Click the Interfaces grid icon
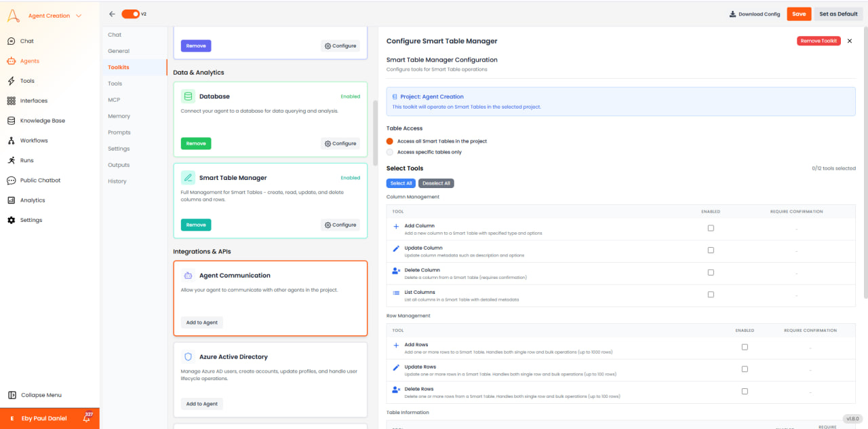 11,100
